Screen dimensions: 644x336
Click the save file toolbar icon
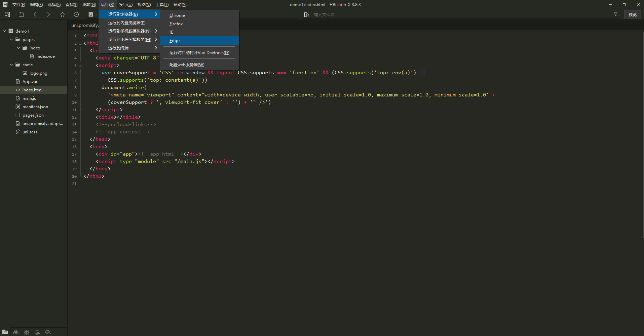tap(21, 14)
